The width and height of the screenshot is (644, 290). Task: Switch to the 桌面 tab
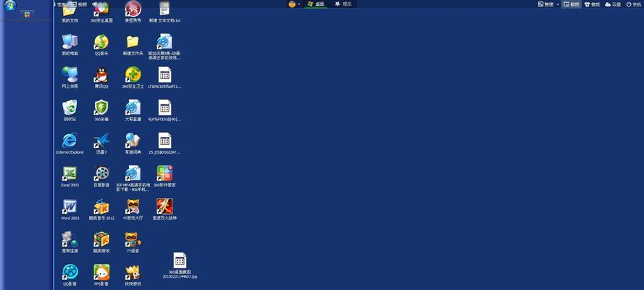[x=316, y=4]
